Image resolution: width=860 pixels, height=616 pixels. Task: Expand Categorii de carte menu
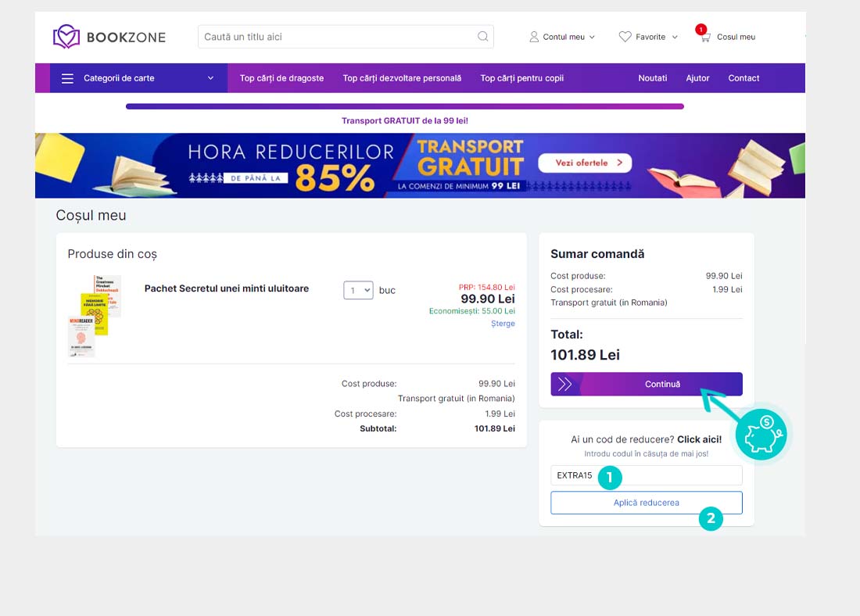[210, 78]
